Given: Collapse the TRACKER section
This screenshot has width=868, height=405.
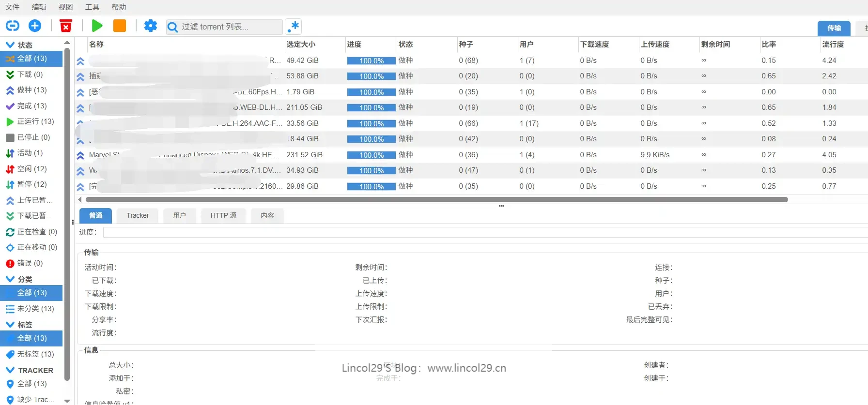Looking at the screenshot, I should [10, 370].
